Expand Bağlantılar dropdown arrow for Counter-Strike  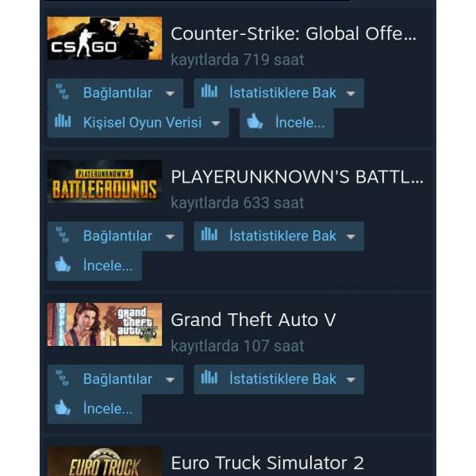click(170, 94)
